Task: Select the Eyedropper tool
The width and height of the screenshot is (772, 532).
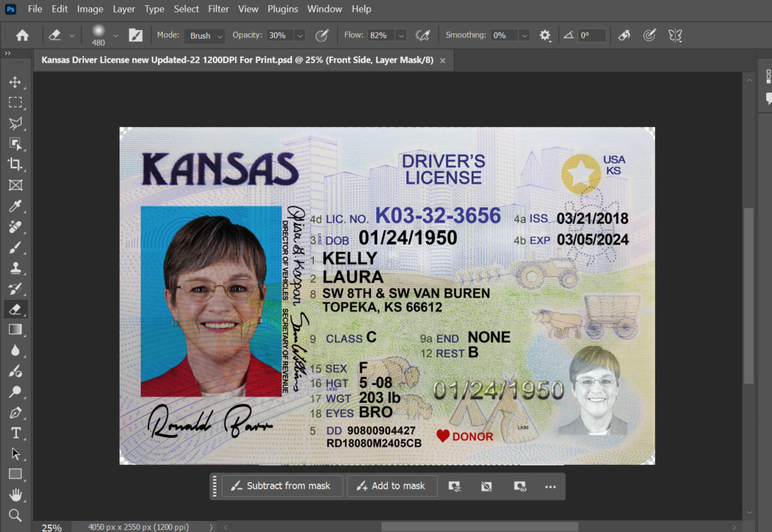Action: pos(16,205)
